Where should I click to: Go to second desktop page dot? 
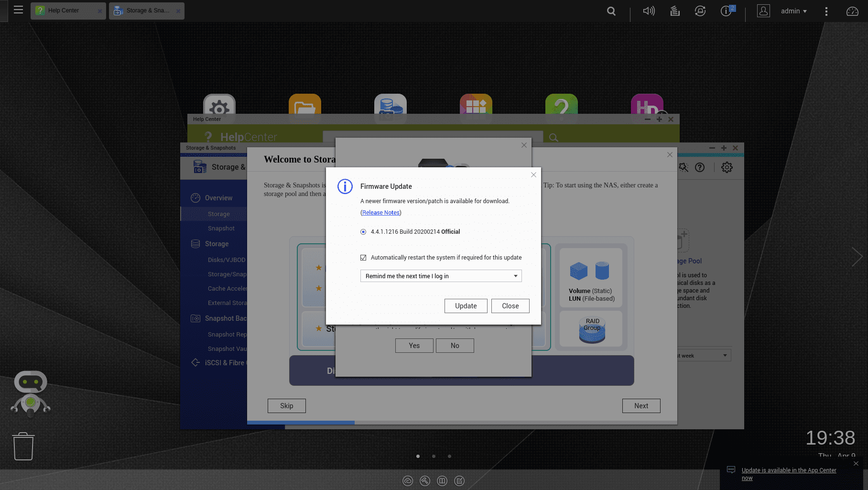(434, 456)
